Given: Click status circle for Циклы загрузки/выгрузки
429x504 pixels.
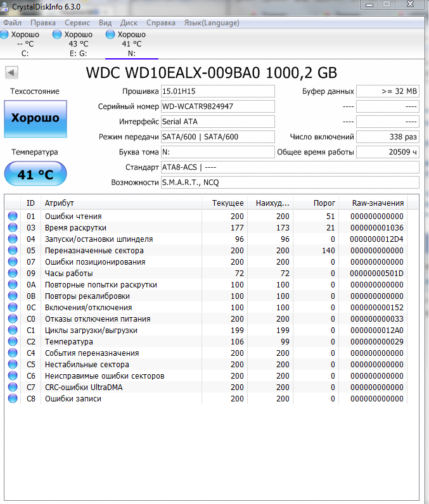Looking at the screenshot, I should click(13, 330).
